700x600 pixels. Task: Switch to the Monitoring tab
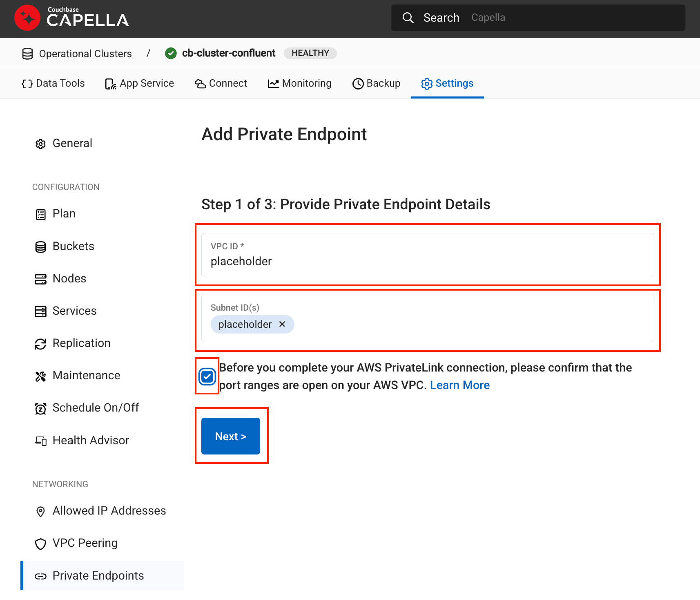[x=299, y=83]
